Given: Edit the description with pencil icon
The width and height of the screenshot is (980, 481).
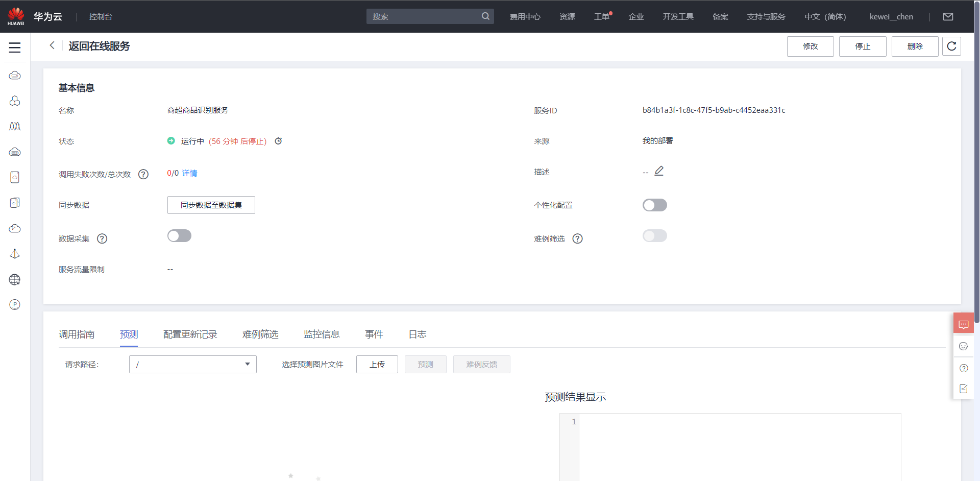Looking at the screenshot, I should coord(659,171).
